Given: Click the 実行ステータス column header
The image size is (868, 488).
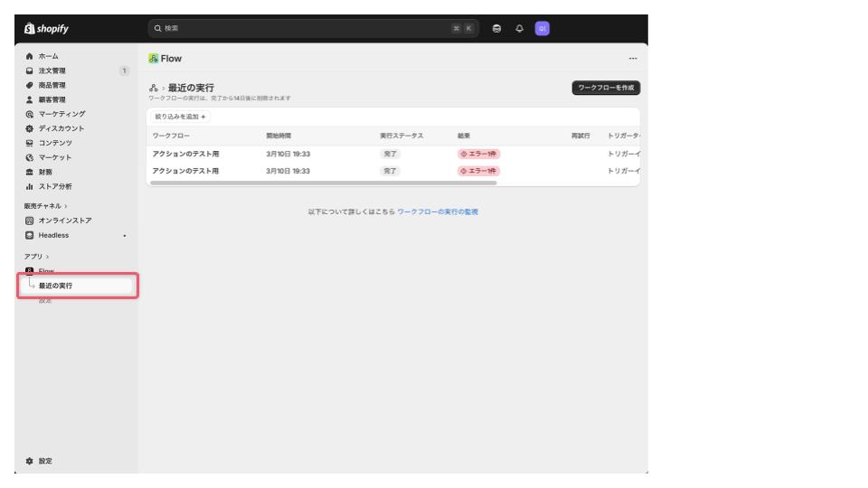Looking at the screenshot, I should point(401,136).
